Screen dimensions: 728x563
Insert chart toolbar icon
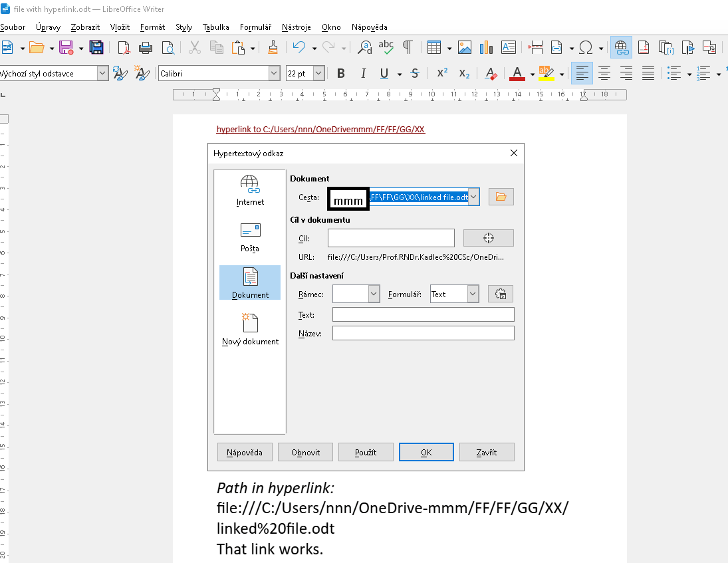click(486, 47)
